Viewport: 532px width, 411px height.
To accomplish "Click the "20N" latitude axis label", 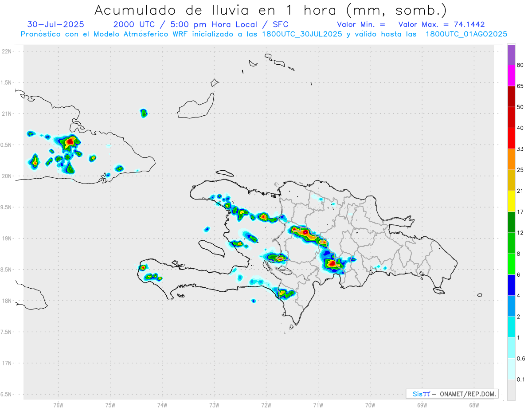I will click(x=7, y=176).
